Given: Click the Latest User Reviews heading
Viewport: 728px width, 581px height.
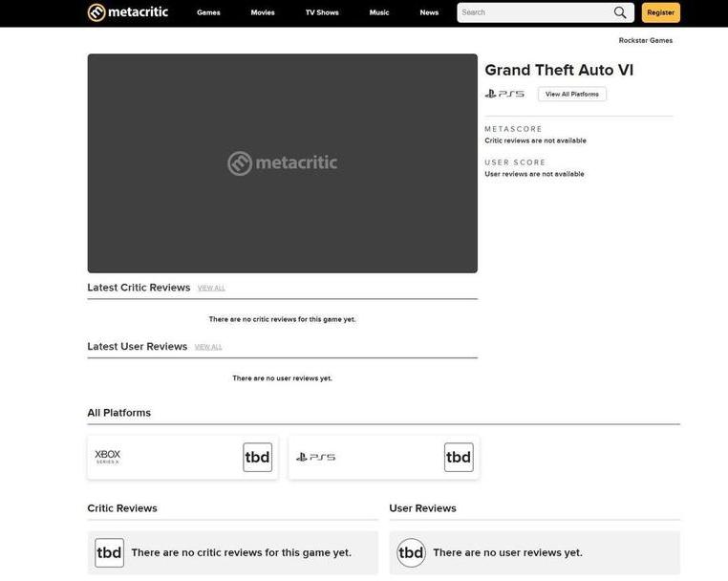Looking at the screenshot, I should (x=138, y=347).
